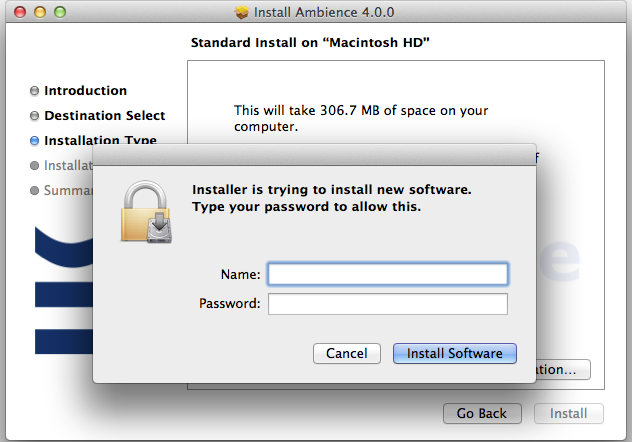The width and height of the screenshot is (632, 442).
Task: Click into the Password field
Action: [388, 304]
